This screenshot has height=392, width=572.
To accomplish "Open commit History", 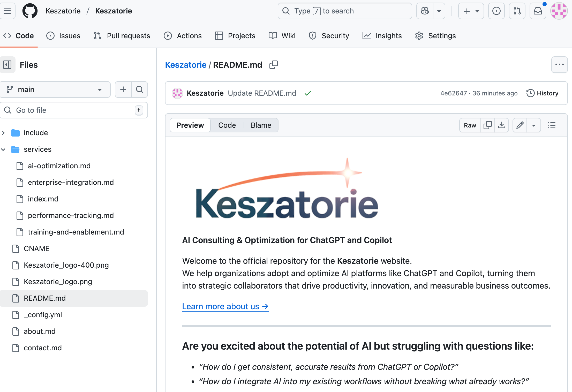I will (x=542, y=93).
